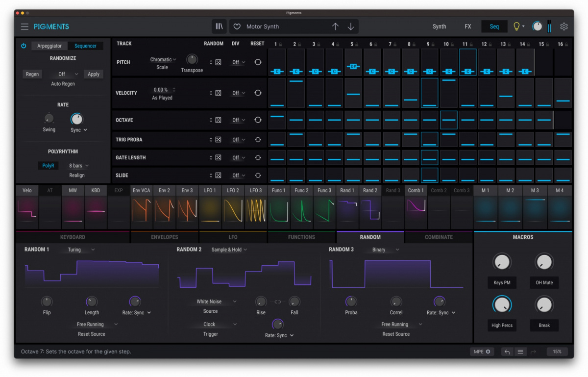Click the history list icon near the undo arrow
Image resolution: width=588 pixels, height=377 pixels.
click(520, 352)
